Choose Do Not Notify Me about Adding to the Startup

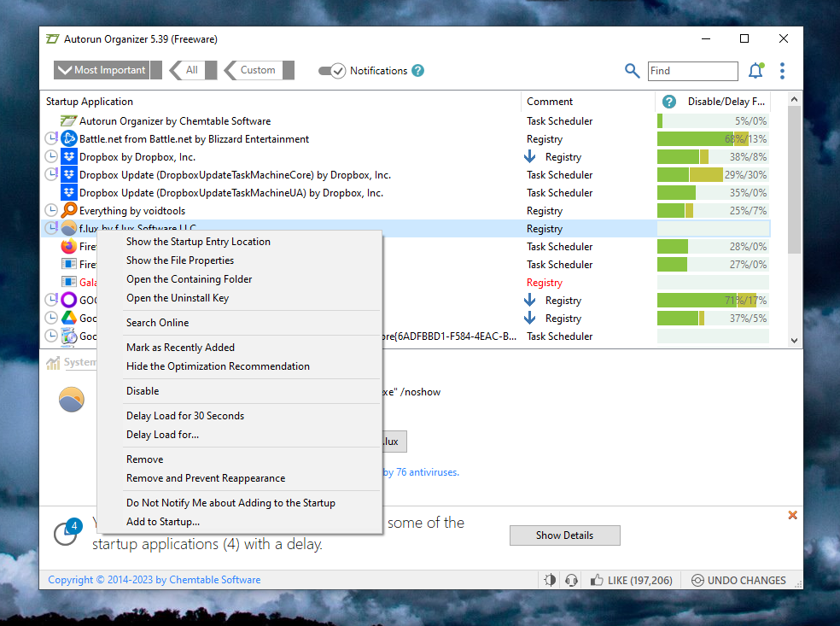coord(230,503)
